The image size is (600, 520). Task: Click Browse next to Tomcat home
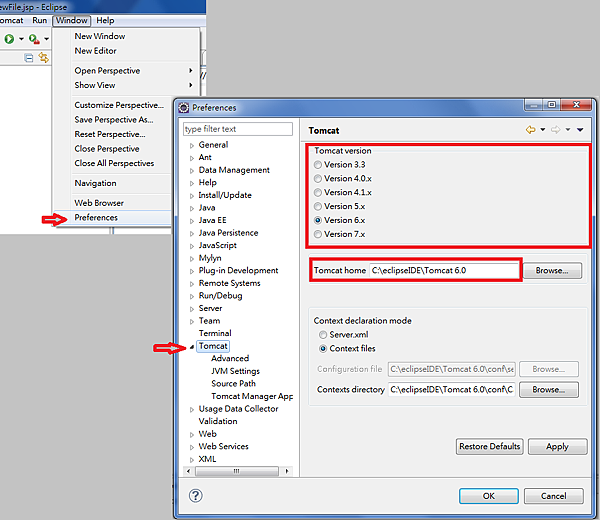[552, 271]
